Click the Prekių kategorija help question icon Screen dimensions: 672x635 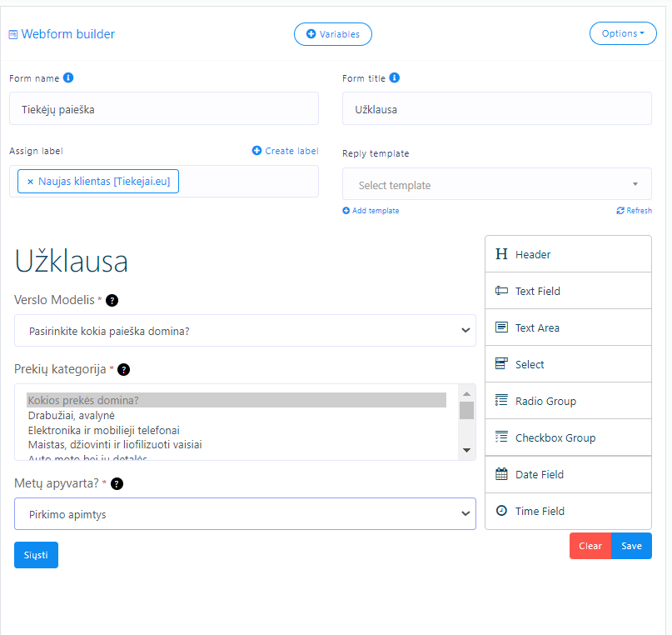[x=123, y=370]
